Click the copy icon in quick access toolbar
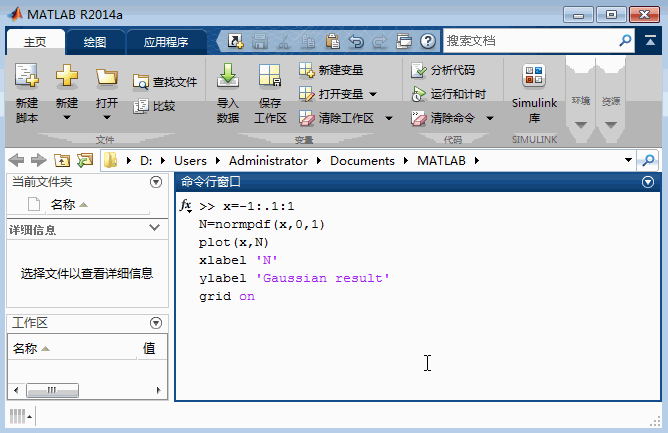The image size is (668, 433). click(308, 42)
